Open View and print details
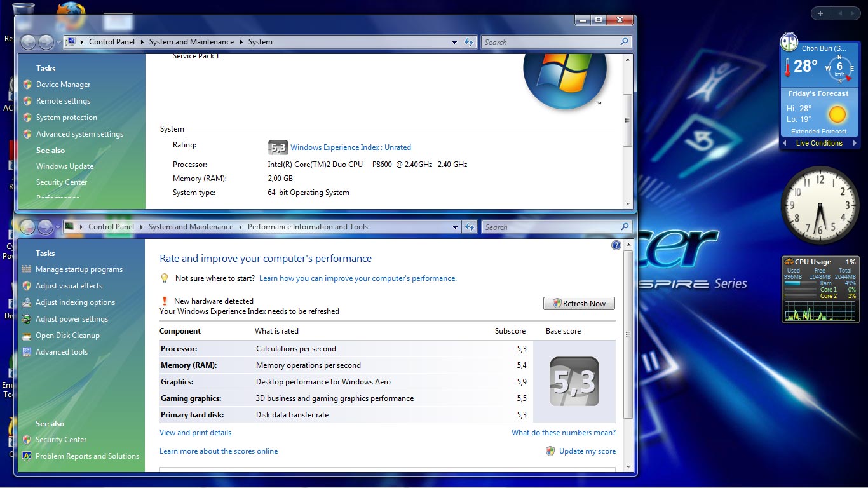The height and width of the screenshot is (488, 868). [195, 433]
